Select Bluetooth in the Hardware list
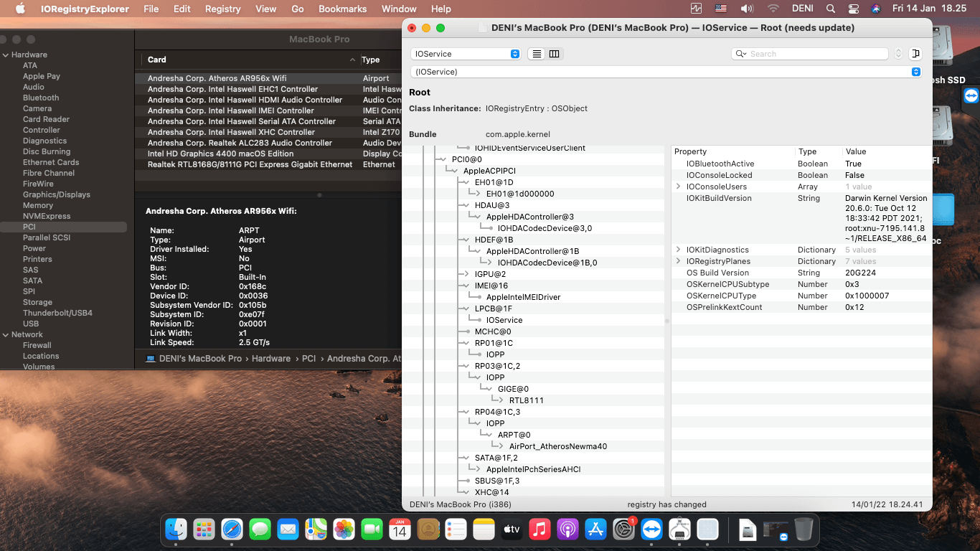This screenshot has width=980, height=551. click(x=41, y=98)
